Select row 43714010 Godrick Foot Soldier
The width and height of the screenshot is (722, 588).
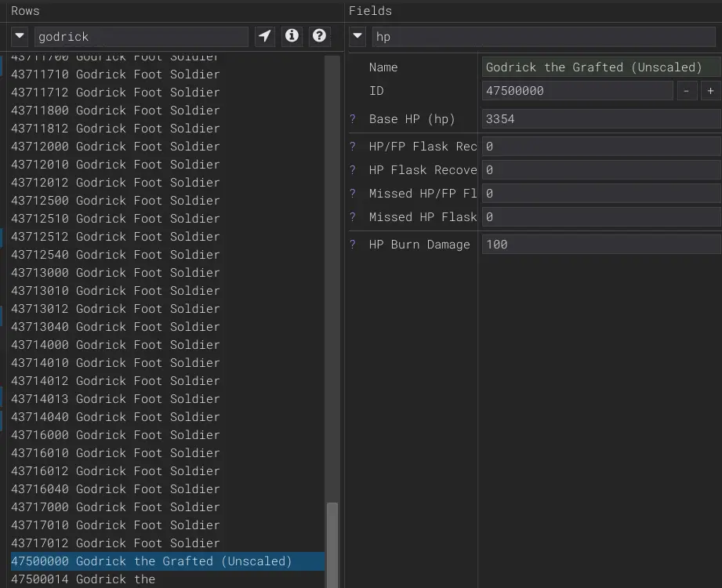(x=168, y=363)
